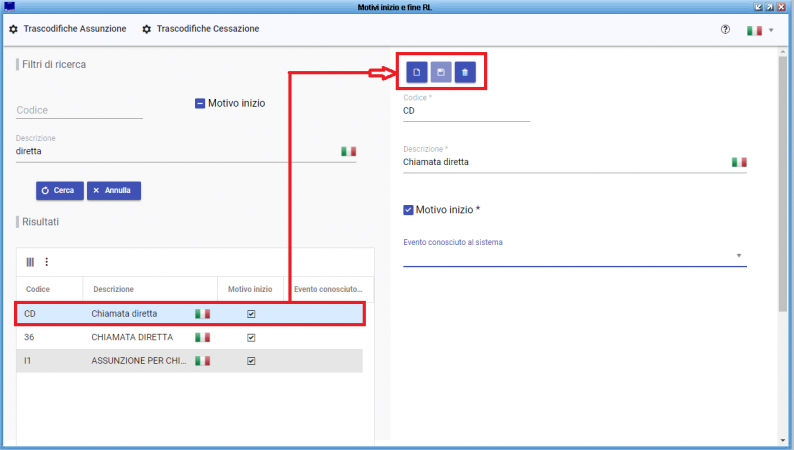Click the Annulla button

(x=114, y=191)
